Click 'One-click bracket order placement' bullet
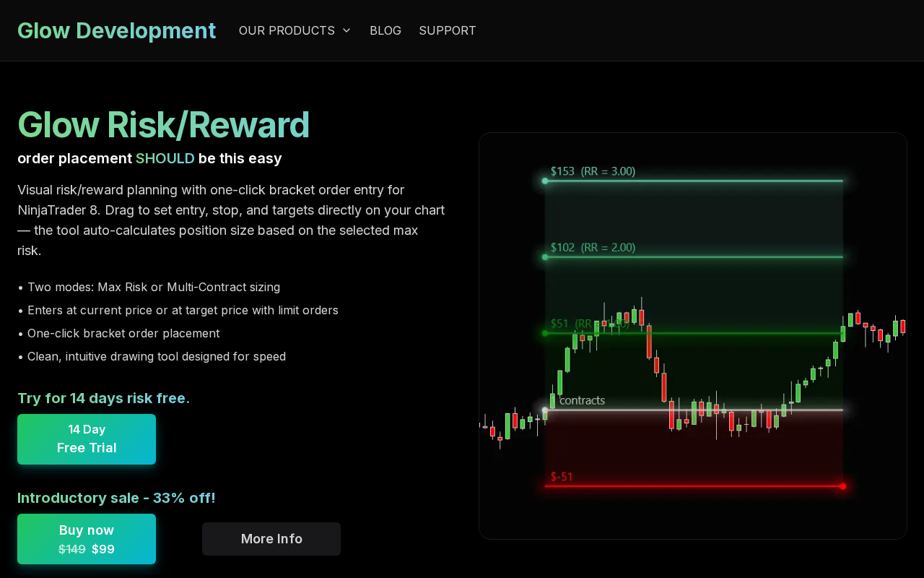The image size is (924, 578). 118,333
